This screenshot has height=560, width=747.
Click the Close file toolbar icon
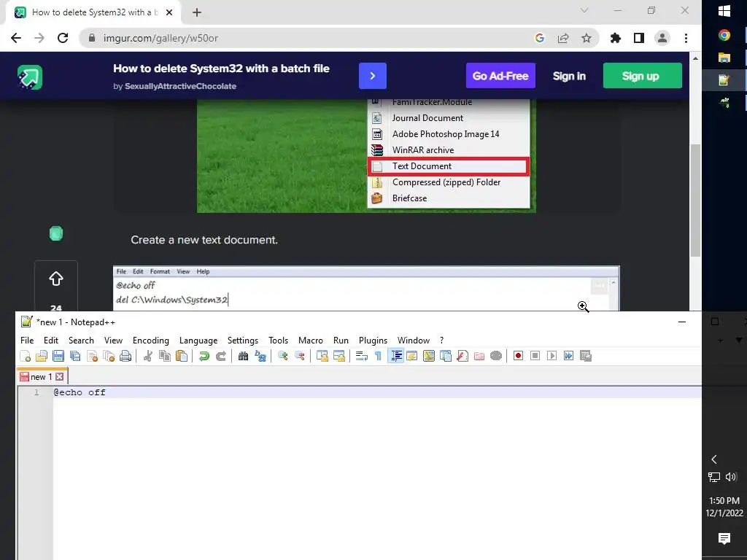click(x=92, y=356)
